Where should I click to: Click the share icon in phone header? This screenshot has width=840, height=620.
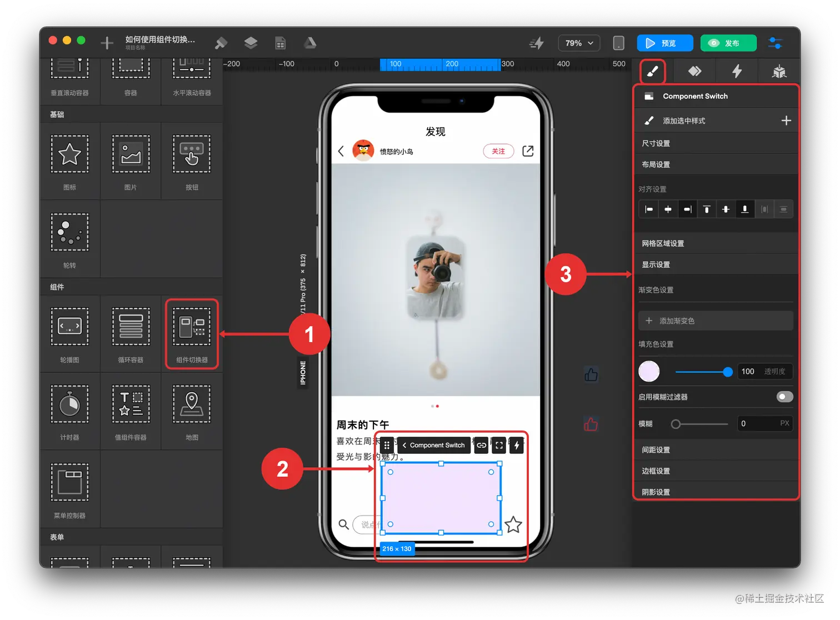(x=528, y=151)
